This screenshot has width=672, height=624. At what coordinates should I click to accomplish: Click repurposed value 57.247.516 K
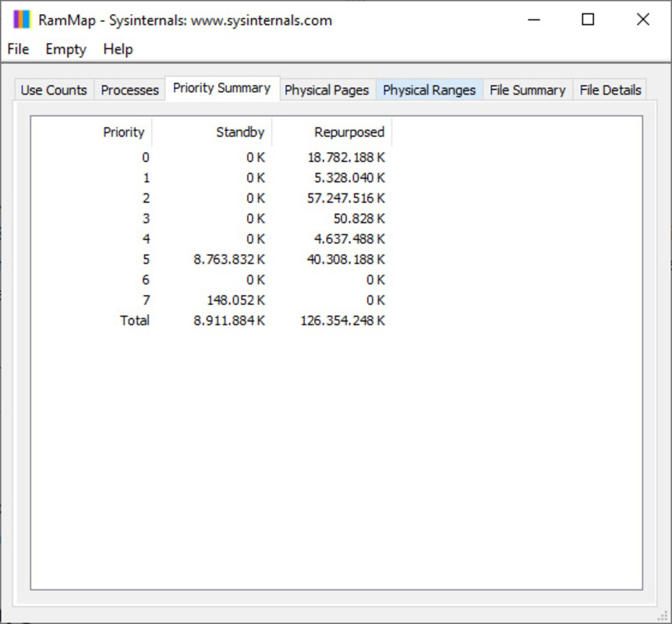tap(346, 198)
